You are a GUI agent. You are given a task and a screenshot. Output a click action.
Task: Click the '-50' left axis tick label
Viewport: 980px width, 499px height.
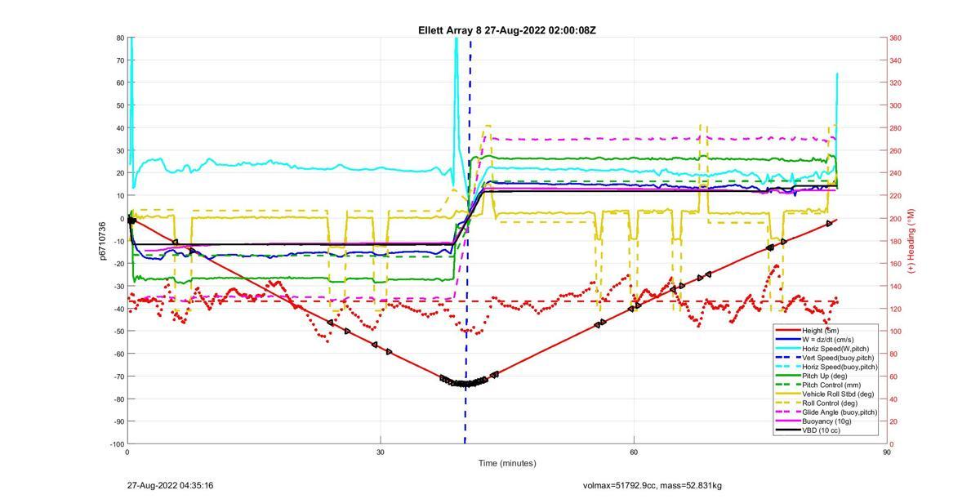coord(118,332)
